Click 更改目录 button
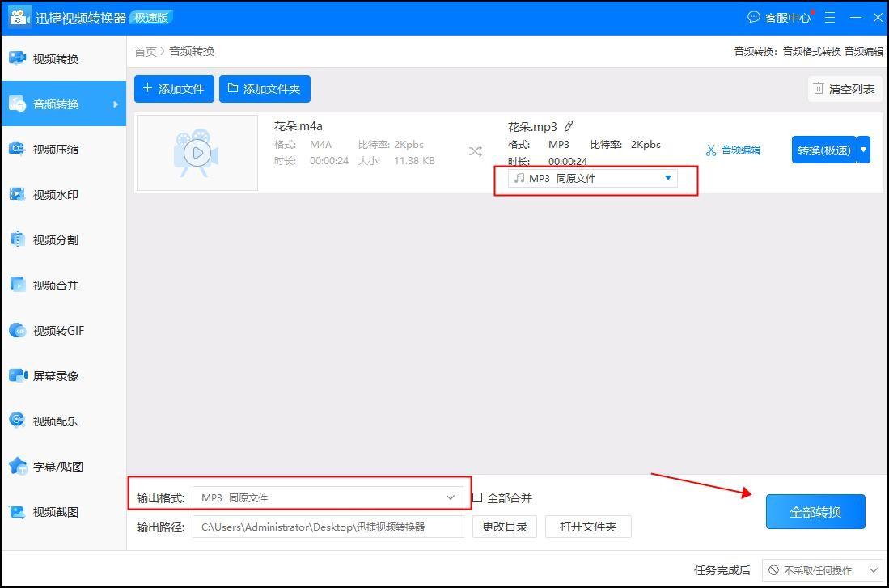 [x=505, y=527]
